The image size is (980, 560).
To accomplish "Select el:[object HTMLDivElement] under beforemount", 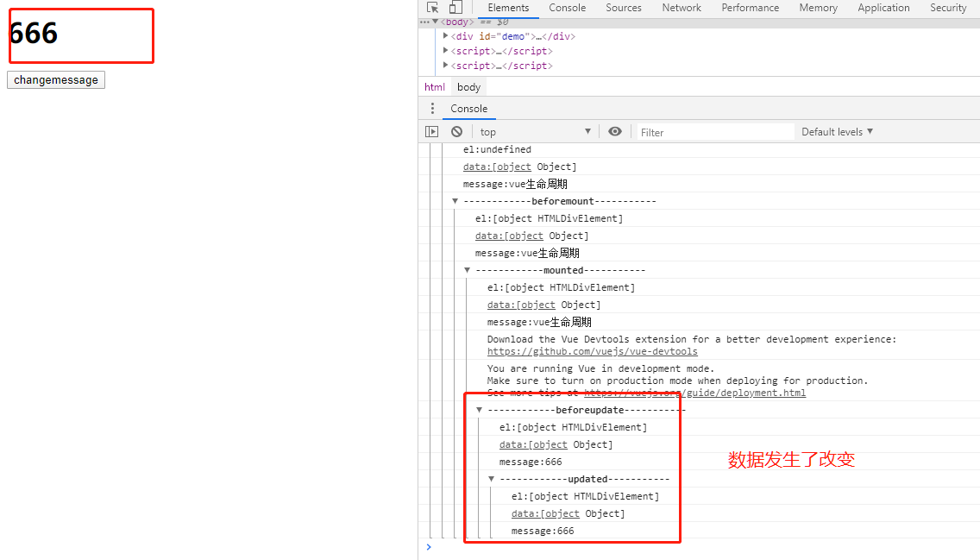I will coord(549,219).
